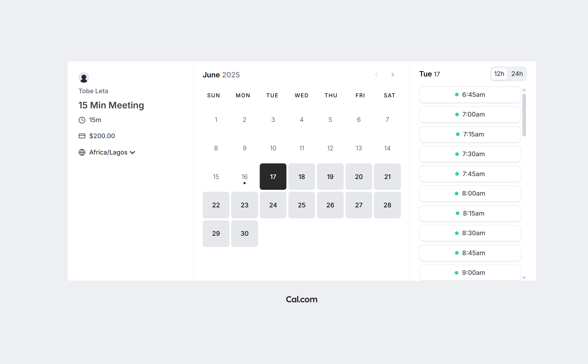Choose the 7:00am time slot
The height and width of the screenshot is (364, 588).
pyautogui.click(x=470, y=115)
